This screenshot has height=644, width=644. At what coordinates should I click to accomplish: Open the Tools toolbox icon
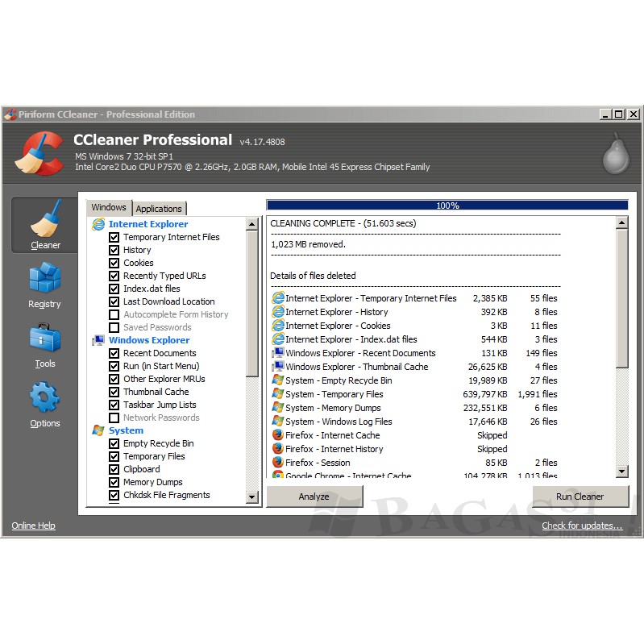45,338
